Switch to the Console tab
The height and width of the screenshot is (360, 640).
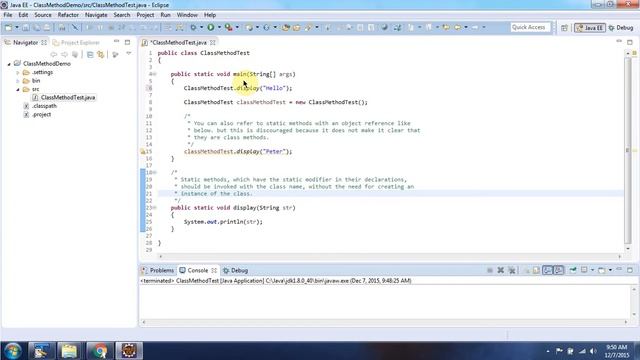198,270
